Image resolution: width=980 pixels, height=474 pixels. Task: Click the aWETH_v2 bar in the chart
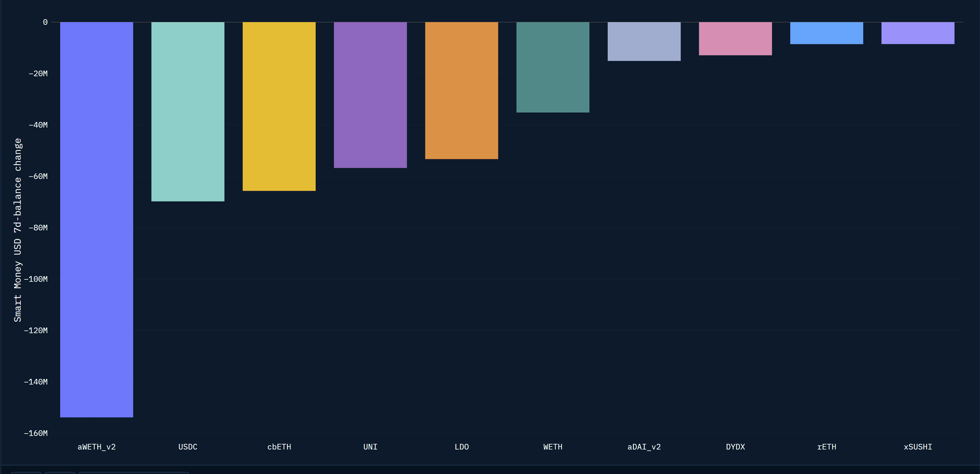point(97,219)
